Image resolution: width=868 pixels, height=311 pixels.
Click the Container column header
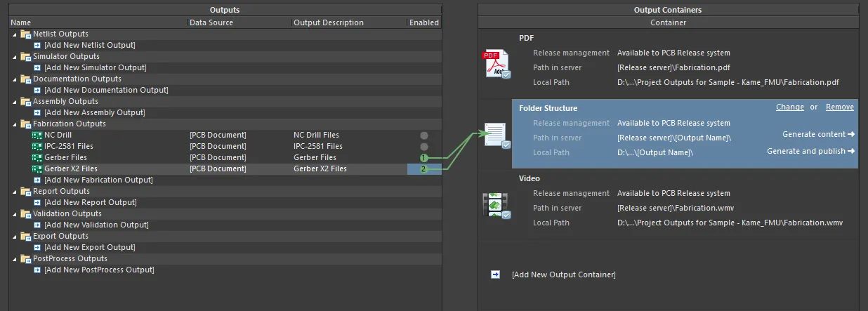(x=668, y=22)
